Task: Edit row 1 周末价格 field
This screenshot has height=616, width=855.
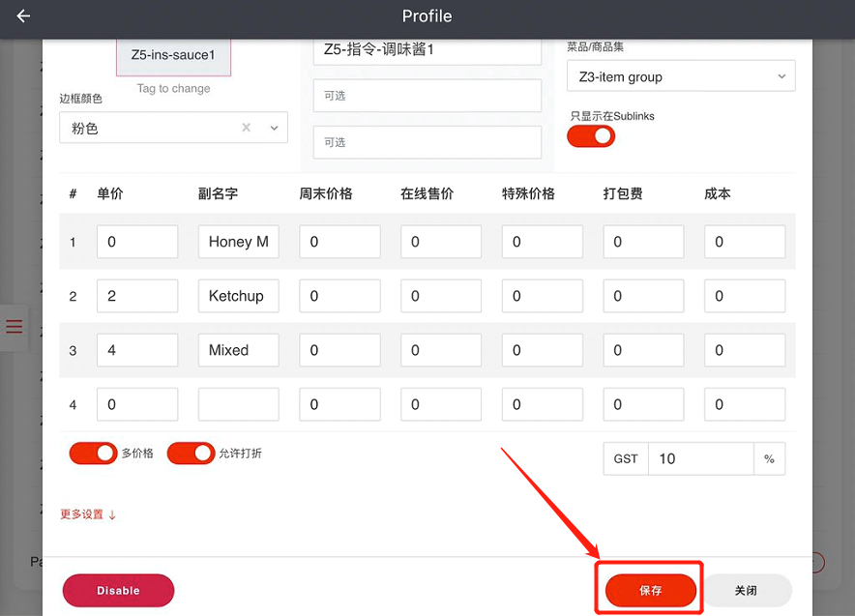Action: 339,242
